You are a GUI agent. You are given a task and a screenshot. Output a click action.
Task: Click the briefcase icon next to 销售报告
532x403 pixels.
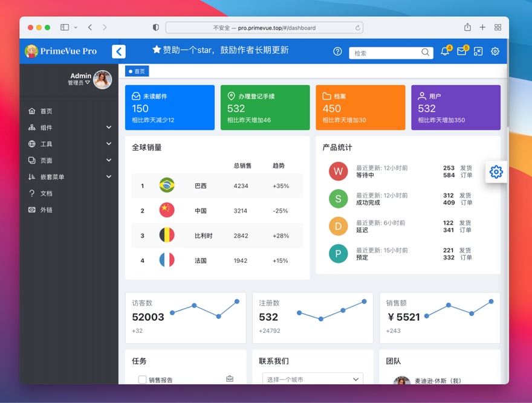point(230,379)
